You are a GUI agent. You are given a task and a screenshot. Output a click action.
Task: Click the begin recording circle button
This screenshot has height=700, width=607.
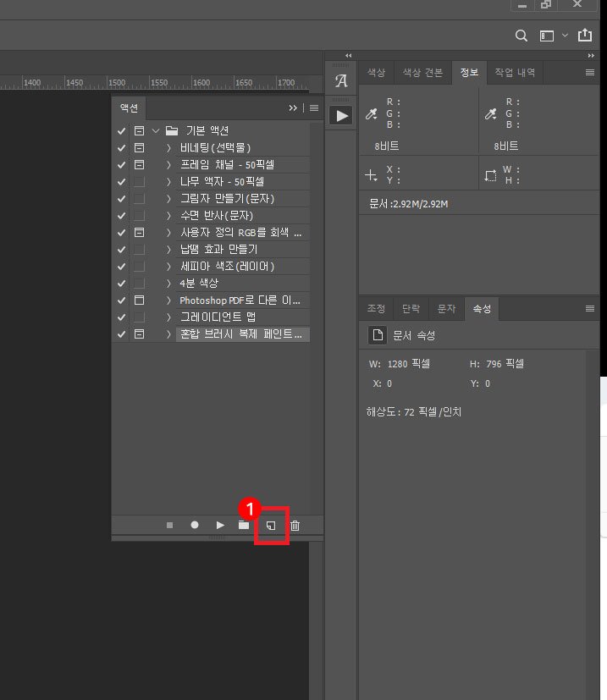coord(195,526)
